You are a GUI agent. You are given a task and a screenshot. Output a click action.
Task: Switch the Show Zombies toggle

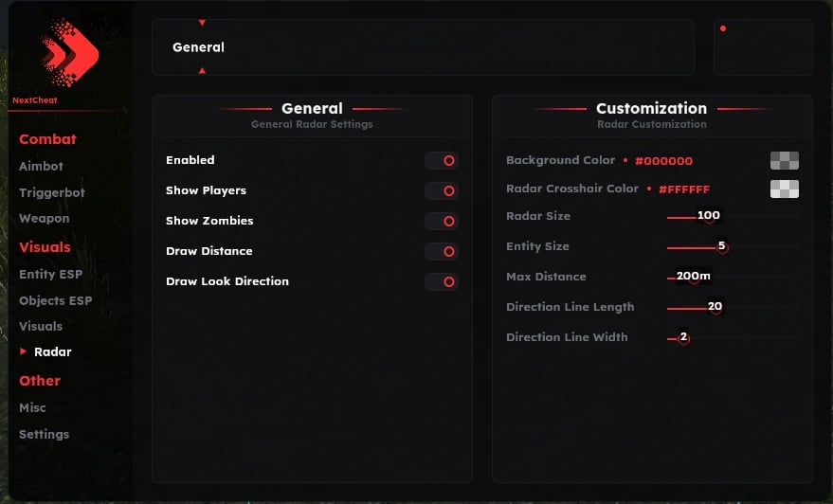pyautogui.click(x=442, y=222)
